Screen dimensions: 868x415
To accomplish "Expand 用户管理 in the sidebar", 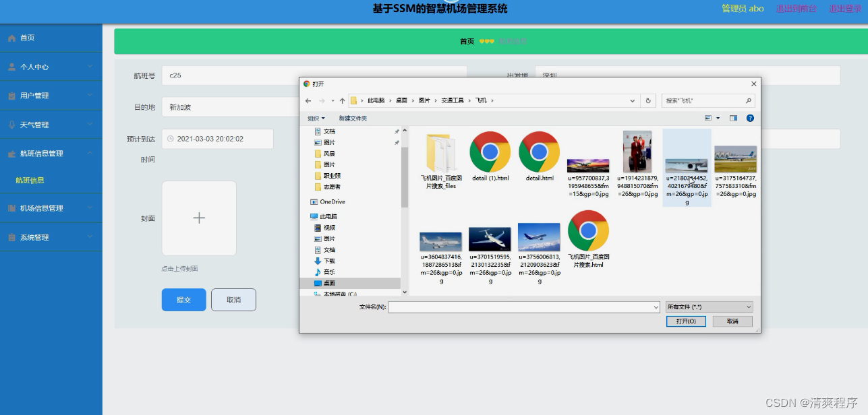I will [x=51, y=96].
